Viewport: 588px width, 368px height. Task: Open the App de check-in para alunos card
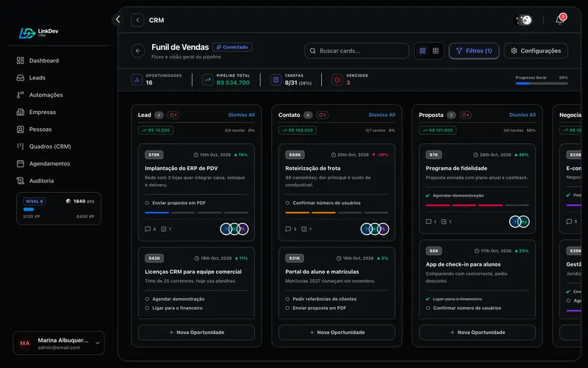(x=477, y=279)
